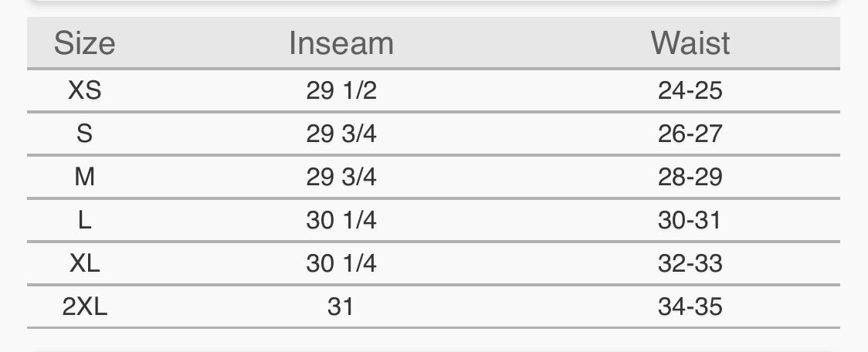Image resolution: width=868 pixels, height=352 pixels.
Task: Click the Size column header
Action: tap(84, 43)
